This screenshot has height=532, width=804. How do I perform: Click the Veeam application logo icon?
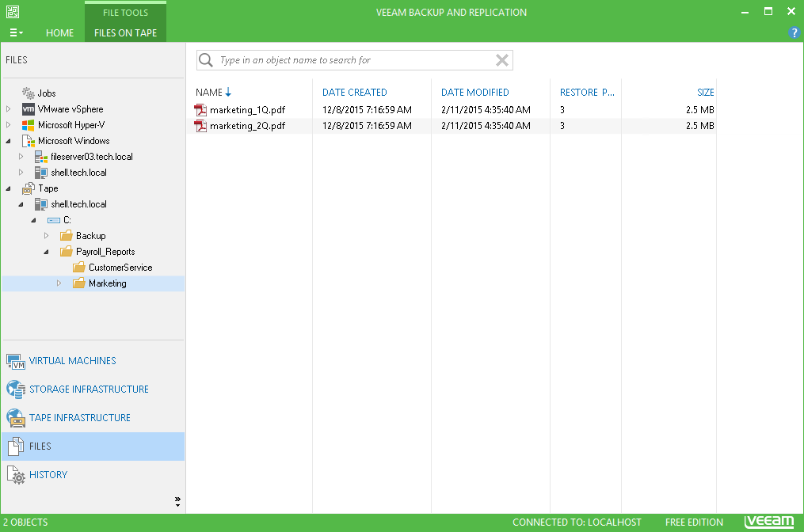(13, 11)
